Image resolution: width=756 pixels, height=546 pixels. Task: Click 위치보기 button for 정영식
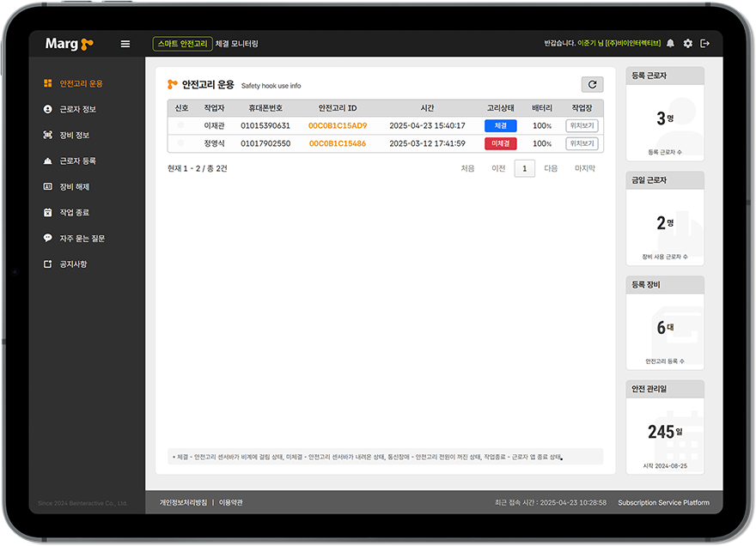582,143
